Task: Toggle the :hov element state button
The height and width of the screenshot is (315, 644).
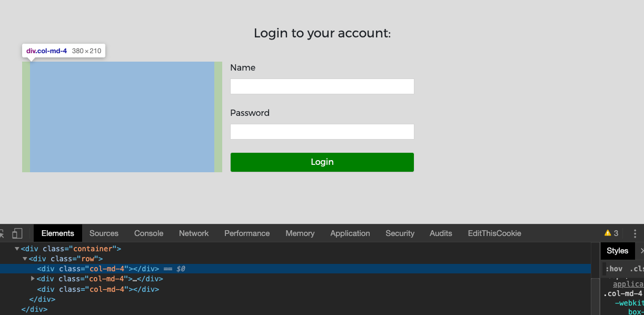Action: [614, 269]
